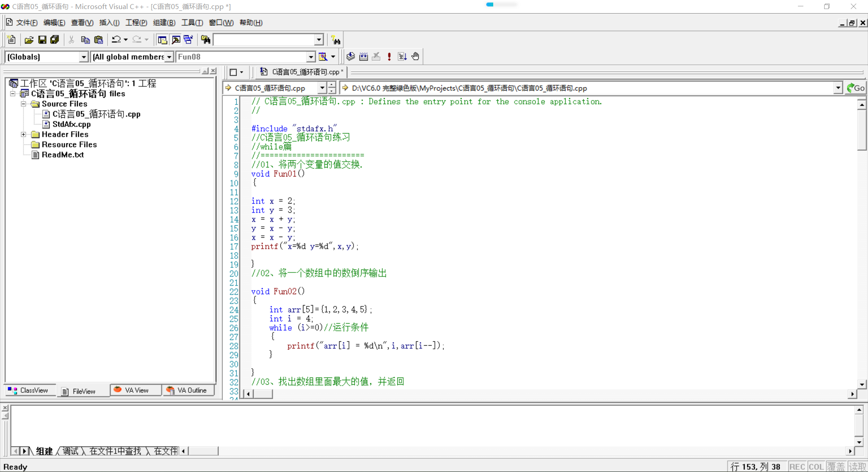The width and height of the screenshot is (868, 472).
Task: Click the Redo arrow icon
Action: pyautogui.click(x=137, y=40)
